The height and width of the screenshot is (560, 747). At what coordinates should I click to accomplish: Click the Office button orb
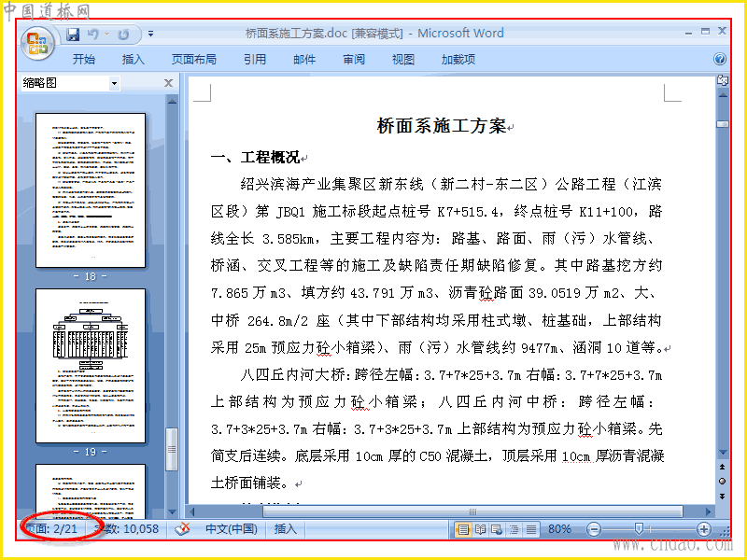coord(37,43)
